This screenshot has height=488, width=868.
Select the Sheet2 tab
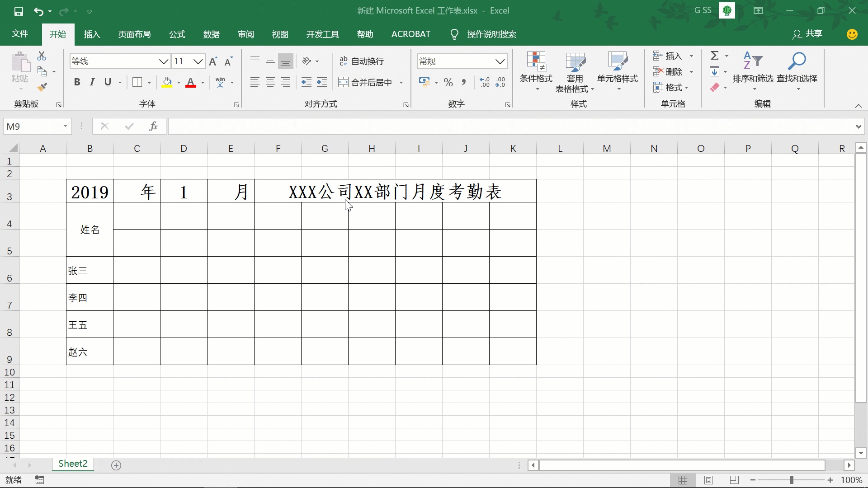pyautogui.click(x=73, y=464)
